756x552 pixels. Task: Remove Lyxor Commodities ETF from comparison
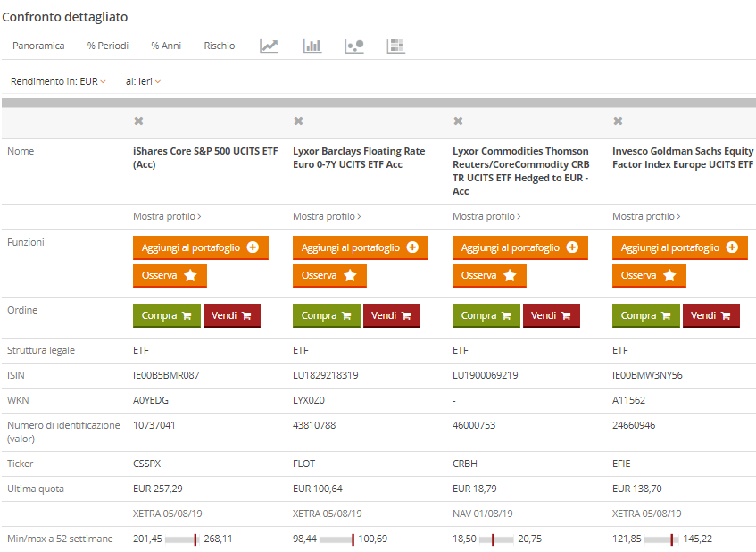point(458,121)
